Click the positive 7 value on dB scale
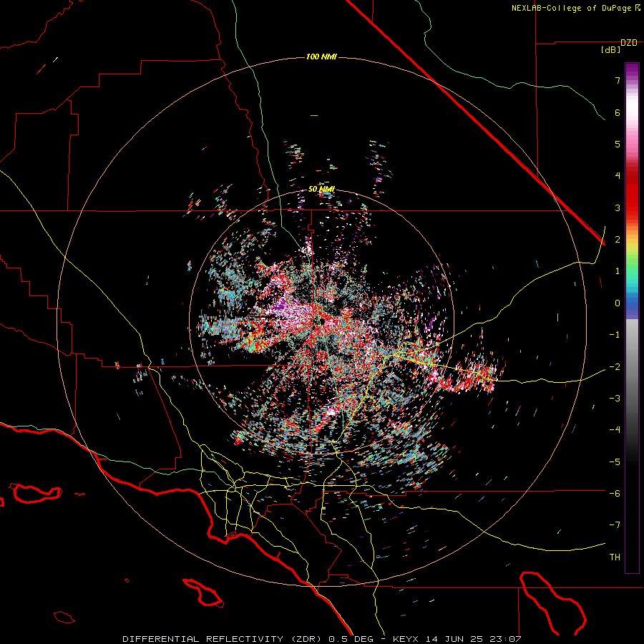The height and width of the screenshot is (644, 644). click(618, 80)
